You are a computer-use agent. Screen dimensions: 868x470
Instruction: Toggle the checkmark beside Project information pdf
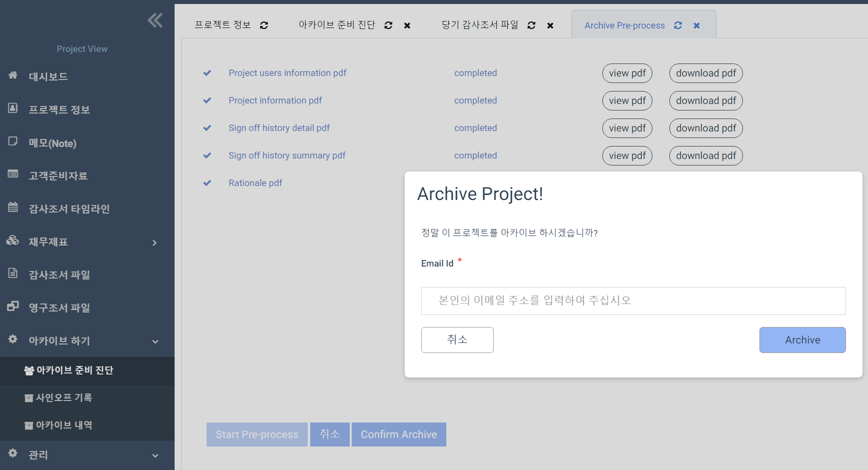click(208, 100)
